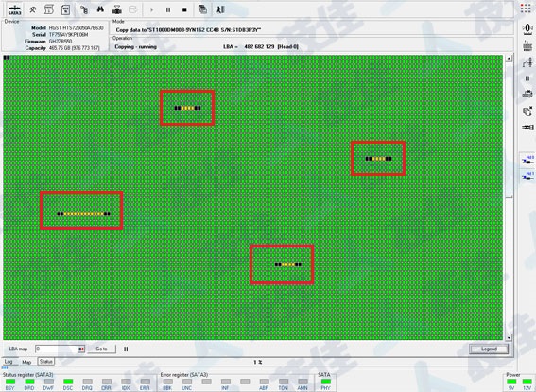Switch to the Log tab
This screenshot has width=536, height=392.
click(x=9, y=361)
